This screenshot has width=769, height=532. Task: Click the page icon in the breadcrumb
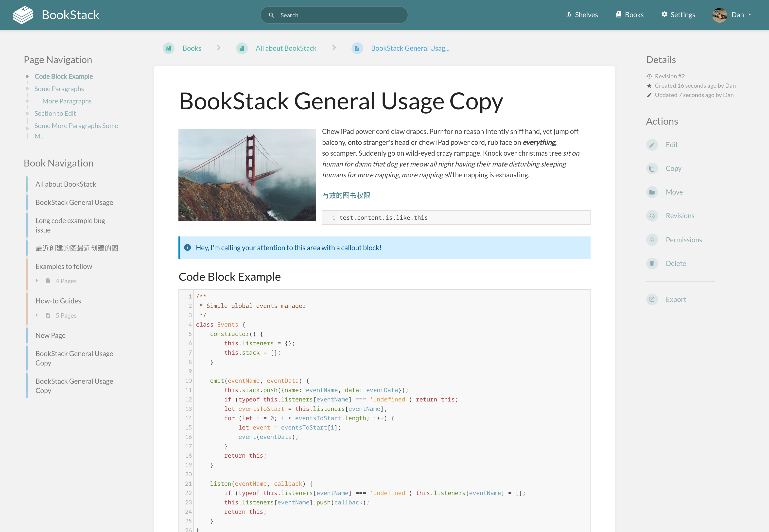tap(357, 48)
